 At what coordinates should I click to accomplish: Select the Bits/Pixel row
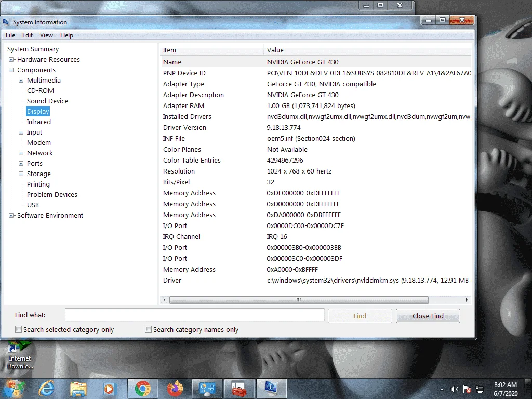click(316, 182)
